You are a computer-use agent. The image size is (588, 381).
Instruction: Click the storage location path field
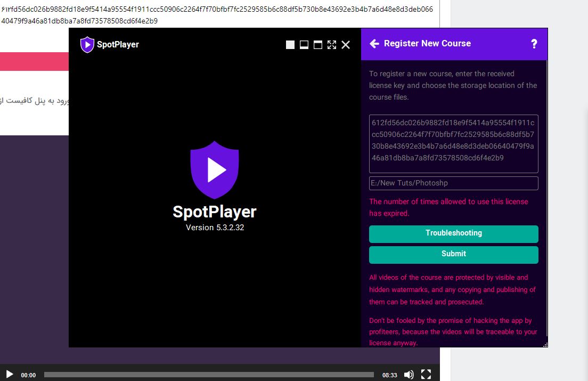pos(453,183)
